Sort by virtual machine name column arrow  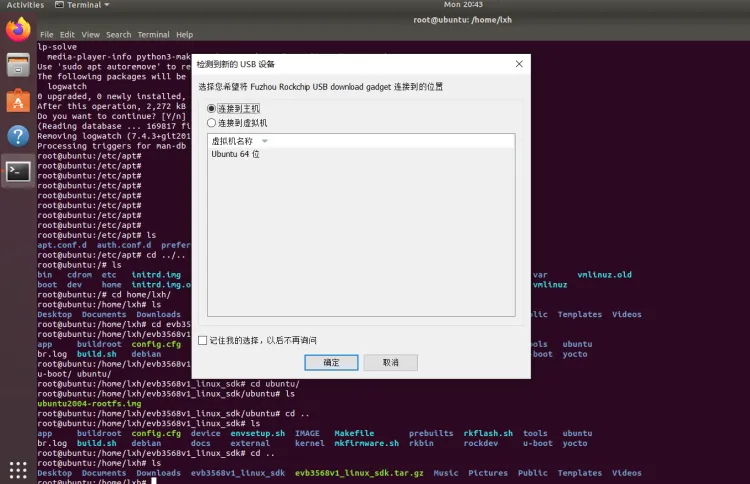point(265,141)
